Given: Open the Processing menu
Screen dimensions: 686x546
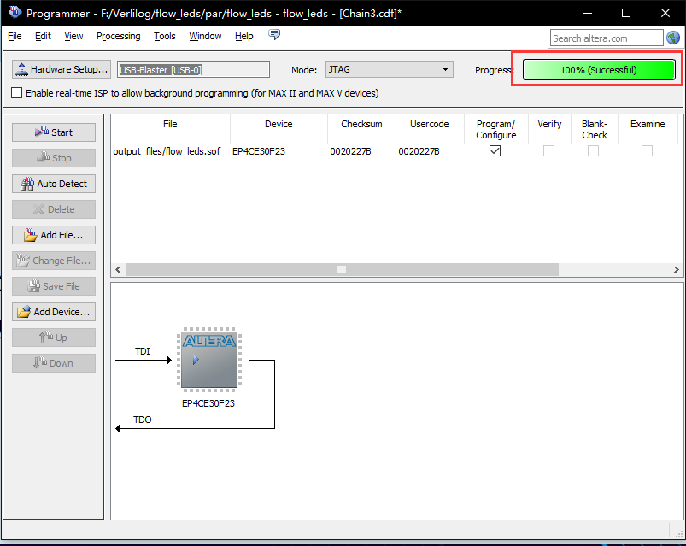Looking at the screenshot, I should tap(118, 36).
